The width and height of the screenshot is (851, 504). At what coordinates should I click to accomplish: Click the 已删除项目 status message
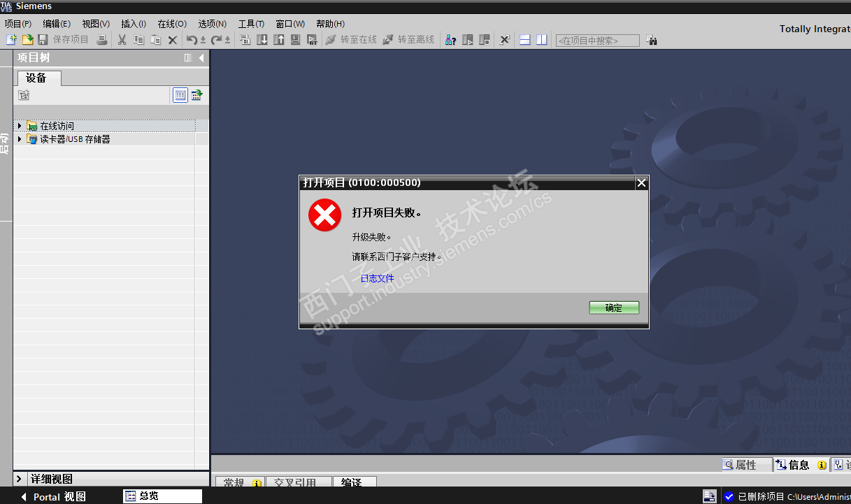point(761,497)
